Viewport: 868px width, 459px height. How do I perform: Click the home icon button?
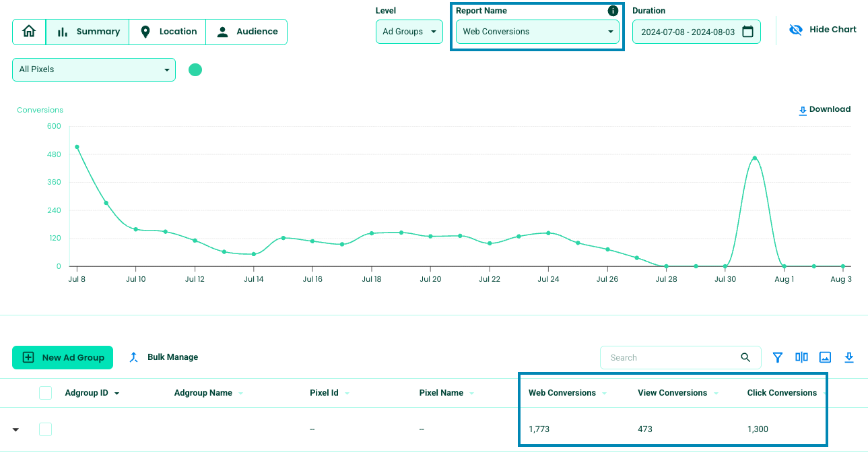29,32
